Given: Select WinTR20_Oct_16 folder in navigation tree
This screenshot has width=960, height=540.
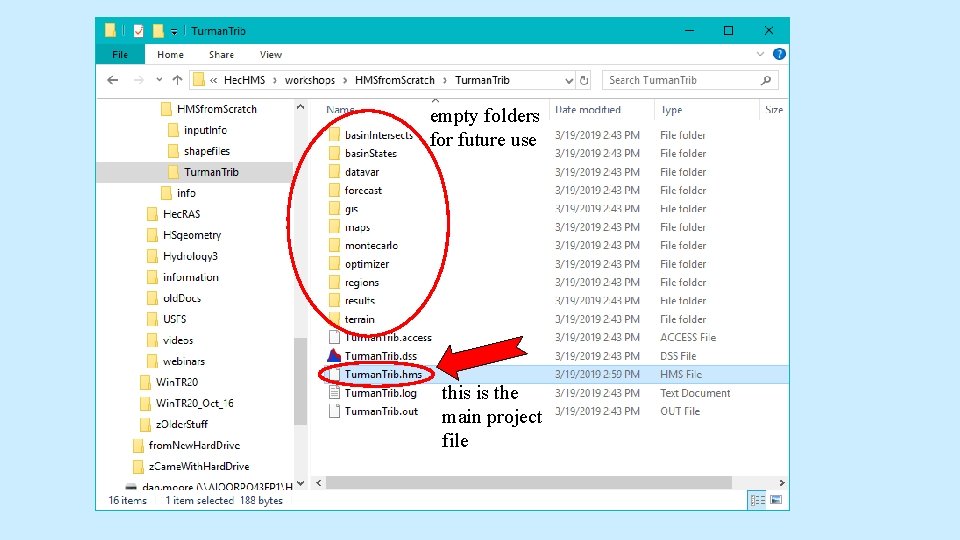Looking at the screenshot, I should (194, 403).
